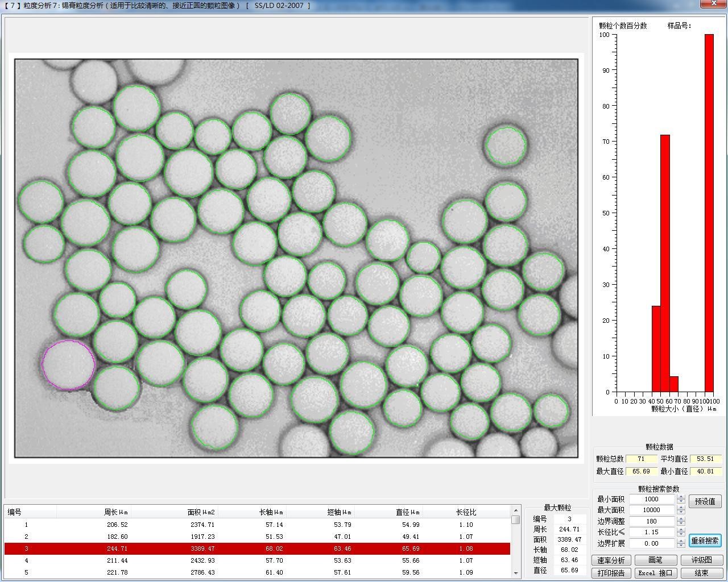The image size is (728, 582).
Task: Increase the 边界扩展 value with up arrow
Action: [x=681, y=541]
